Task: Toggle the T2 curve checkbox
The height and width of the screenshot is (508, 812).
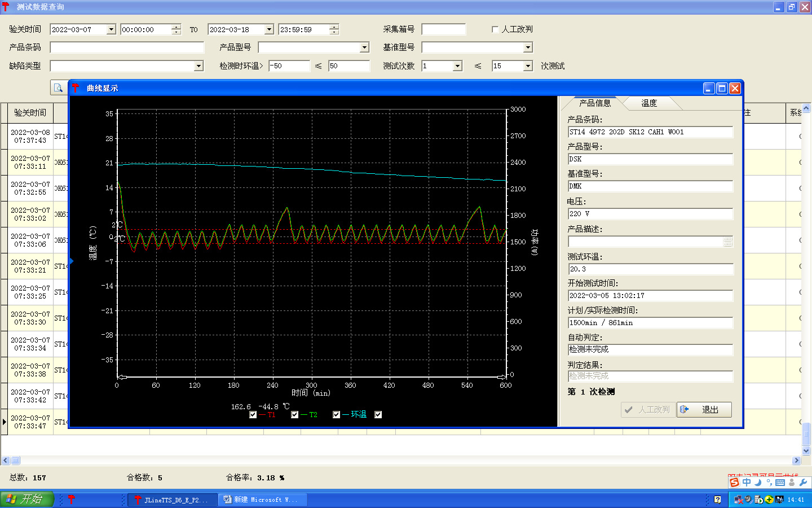Action: [x=295, y=415]
